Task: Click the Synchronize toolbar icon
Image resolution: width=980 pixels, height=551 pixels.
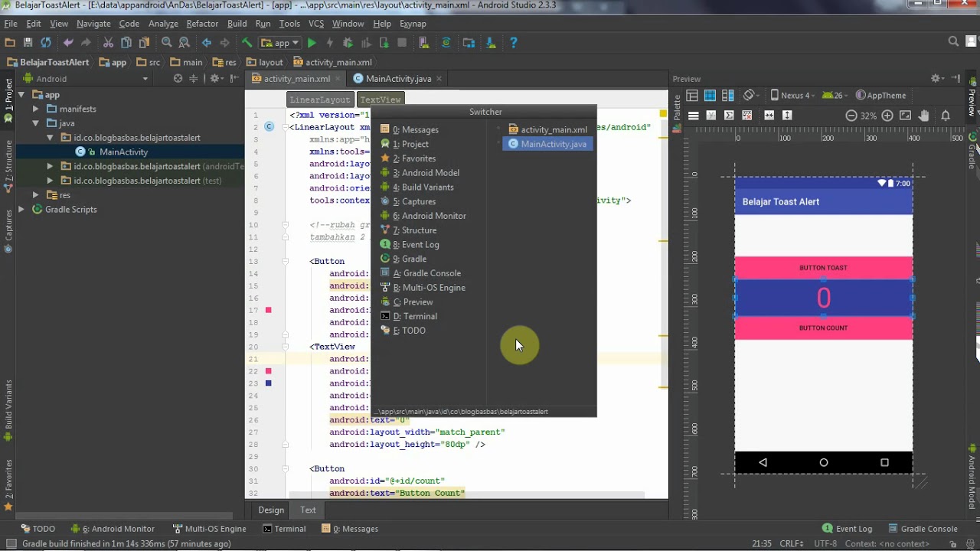Action: tap(46, 43)
